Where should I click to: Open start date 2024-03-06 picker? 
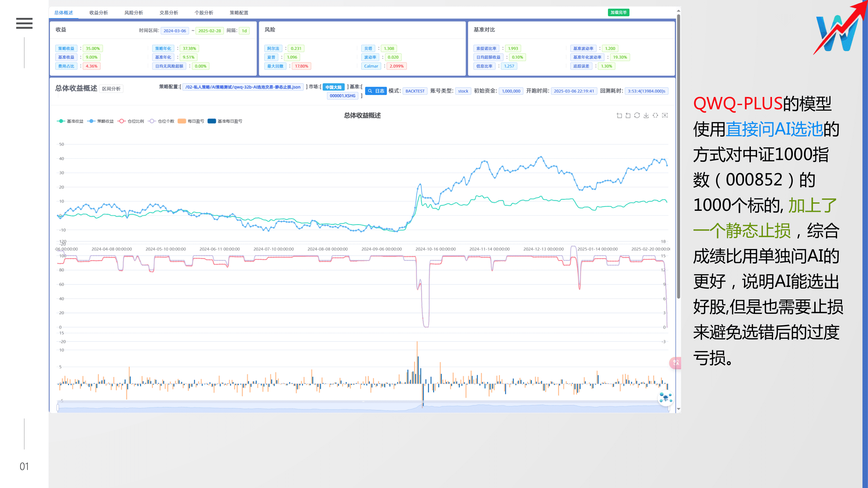[174, 31]
